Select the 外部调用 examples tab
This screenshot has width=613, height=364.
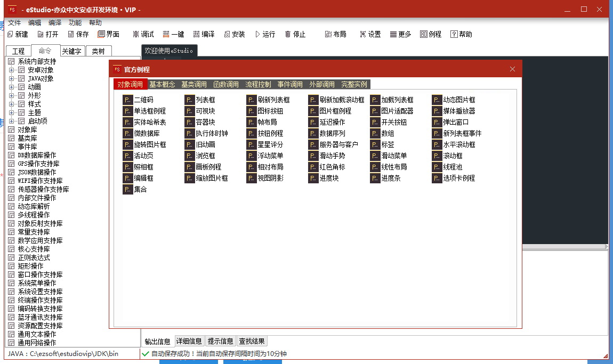coord(322,84)
